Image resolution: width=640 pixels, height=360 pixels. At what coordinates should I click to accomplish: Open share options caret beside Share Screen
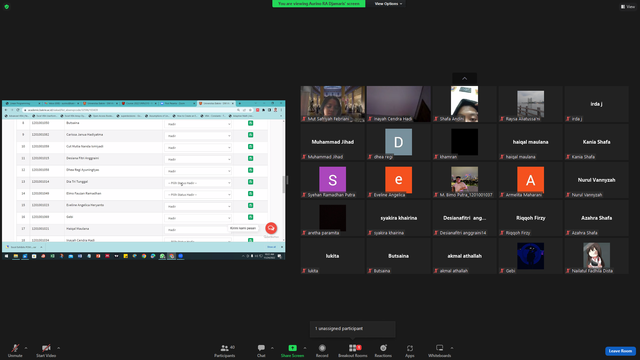pyautogui.click(x=305, y=348)
